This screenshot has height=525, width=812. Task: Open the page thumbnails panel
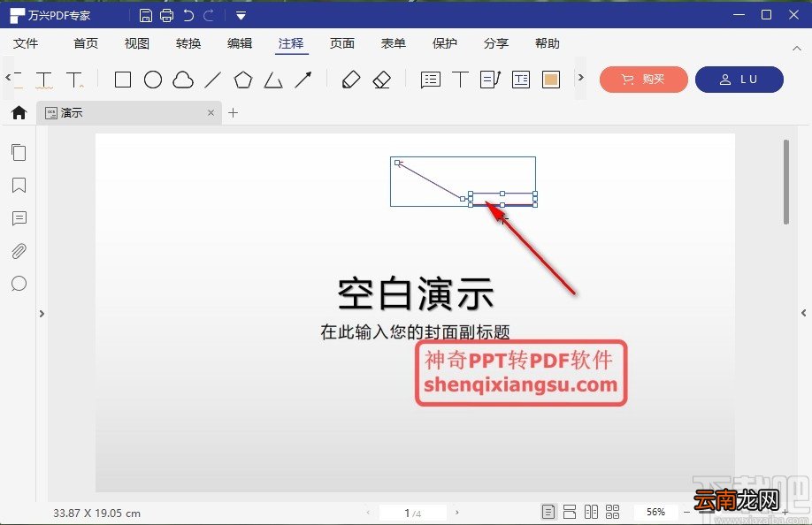[19, 152]
